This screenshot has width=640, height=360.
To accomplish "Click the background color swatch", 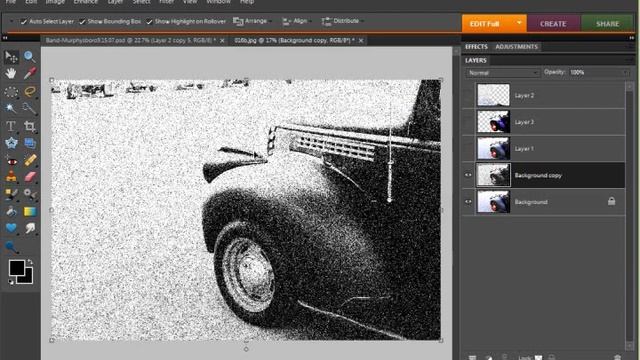I will pos(27,278).
